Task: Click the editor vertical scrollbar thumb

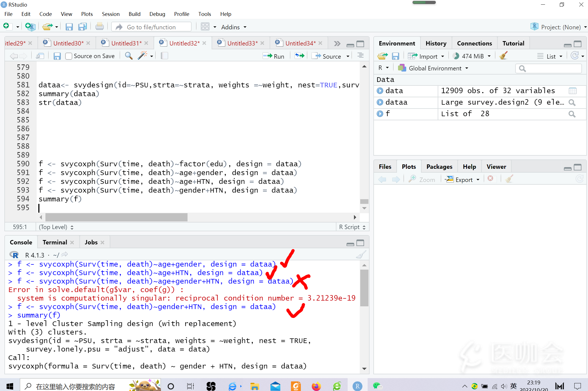Action: [x=364, y=201]
